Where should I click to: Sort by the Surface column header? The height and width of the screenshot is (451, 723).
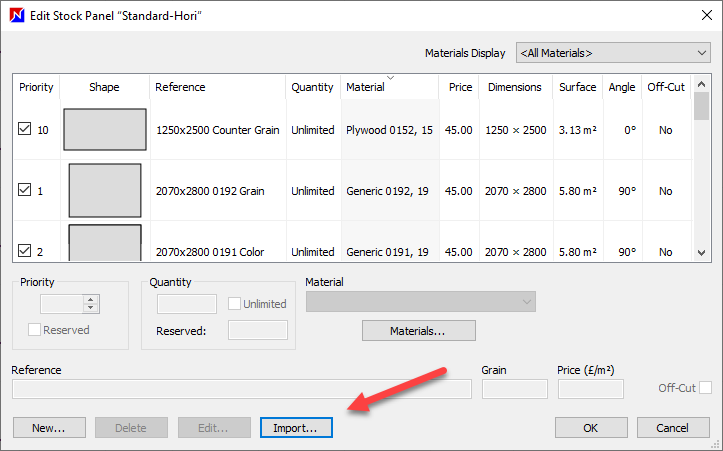coord(577,87)
